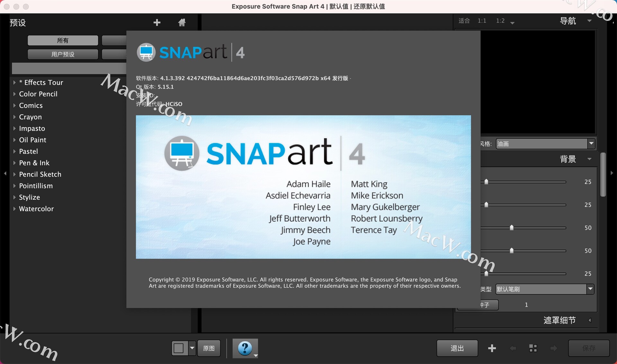
Task: Set zoom to 1:1
Action: pyautogui.click(x=482, y=21)
